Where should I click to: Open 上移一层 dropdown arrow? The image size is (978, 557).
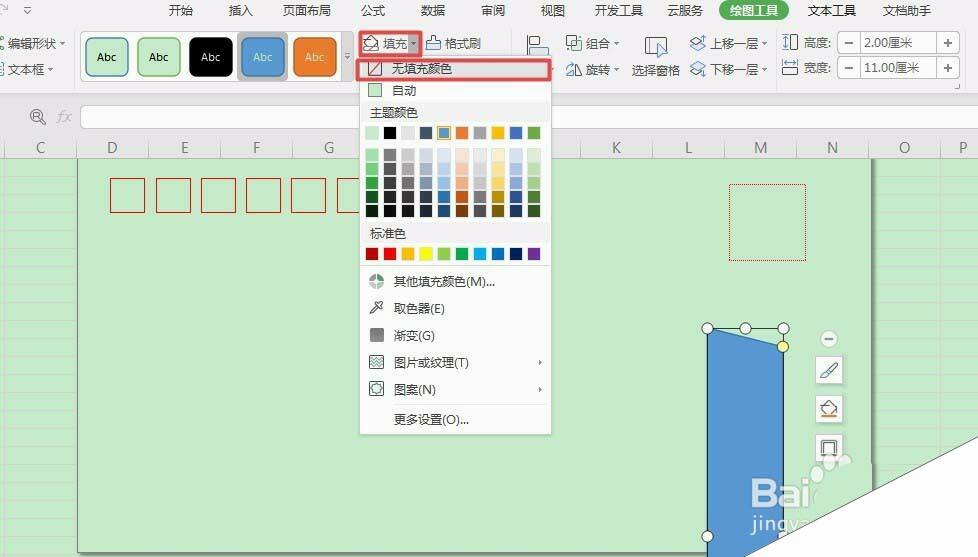pos(765,43)
